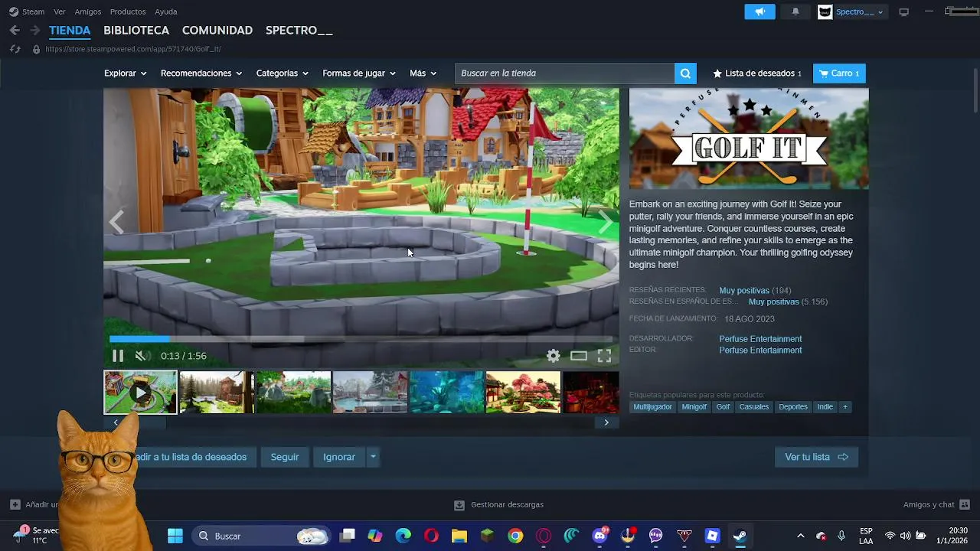The image size is (980, 551).
Task: Enter fullscreen video mode
Action: [x=604, y=356]
